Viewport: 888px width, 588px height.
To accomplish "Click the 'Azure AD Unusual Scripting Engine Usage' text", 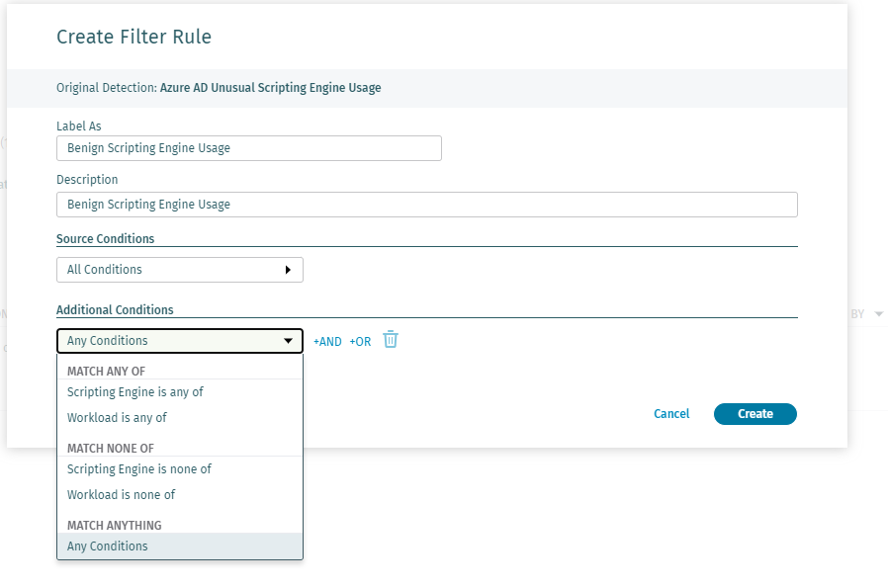I will click(270, 88).
